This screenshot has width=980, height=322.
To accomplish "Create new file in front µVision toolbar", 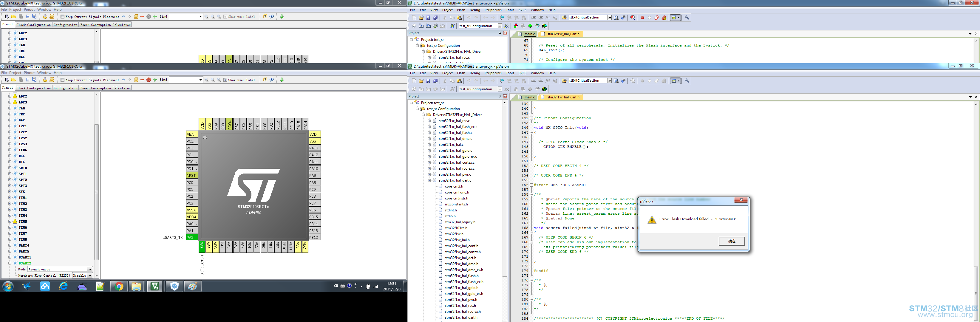I will [414, 80].
